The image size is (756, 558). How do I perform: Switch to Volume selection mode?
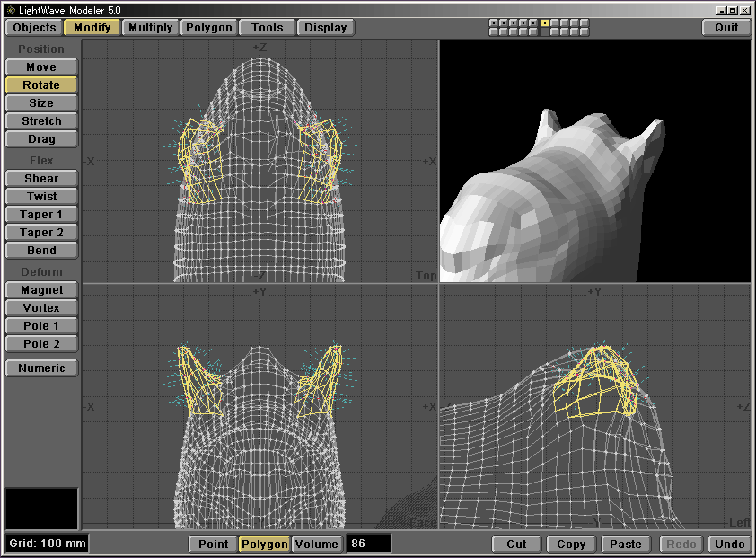point(317,544)
